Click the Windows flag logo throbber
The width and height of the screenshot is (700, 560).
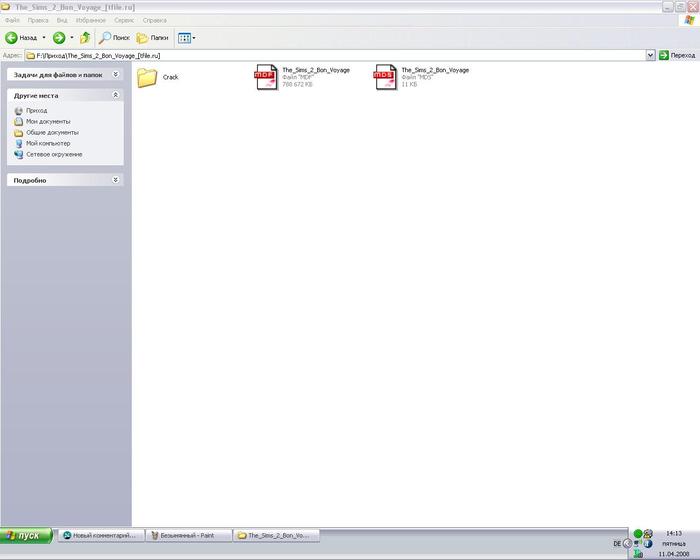[x=689, y=20]
